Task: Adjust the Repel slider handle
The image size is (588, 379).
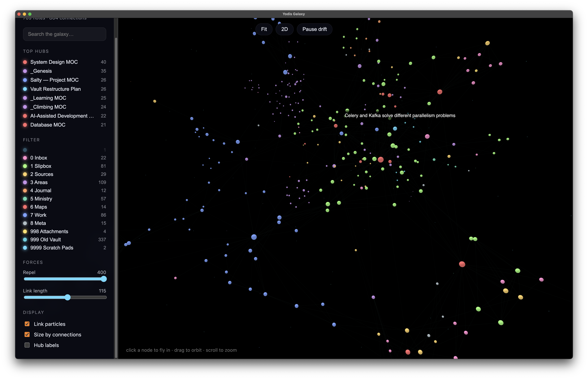Action: pyautogui.click(x=104, y=279)
